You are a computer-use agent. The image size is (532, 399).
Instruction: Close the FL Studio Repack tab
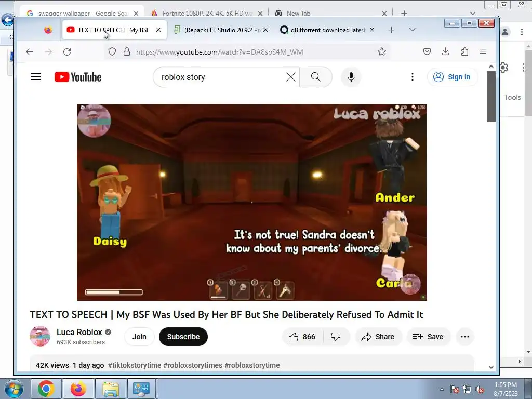[x=265, y=30]
